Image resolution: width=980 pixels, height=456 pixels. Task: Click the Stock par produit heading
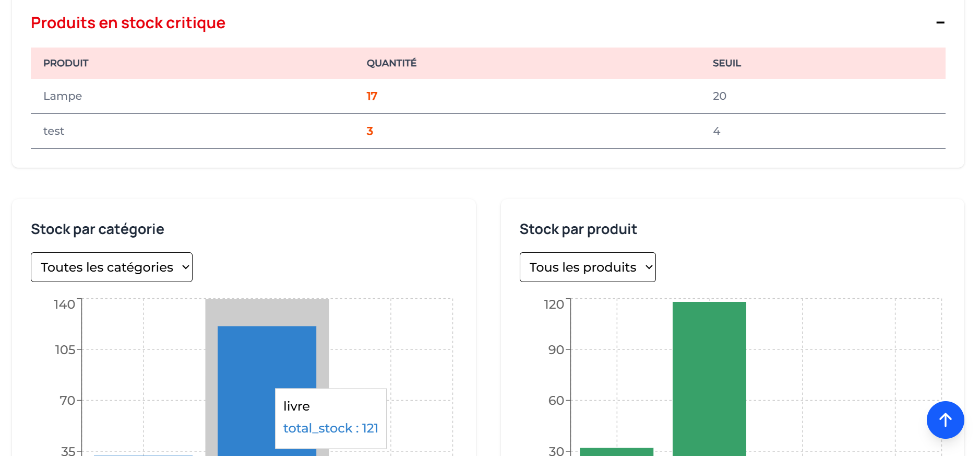[x=578, y=229]
